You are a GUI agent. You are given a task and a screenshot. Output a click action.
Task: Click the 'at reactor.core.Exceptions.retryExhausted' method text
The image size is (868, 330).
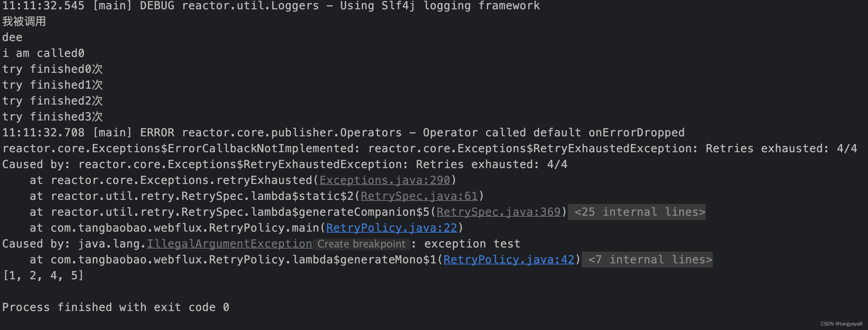[171, 180]
